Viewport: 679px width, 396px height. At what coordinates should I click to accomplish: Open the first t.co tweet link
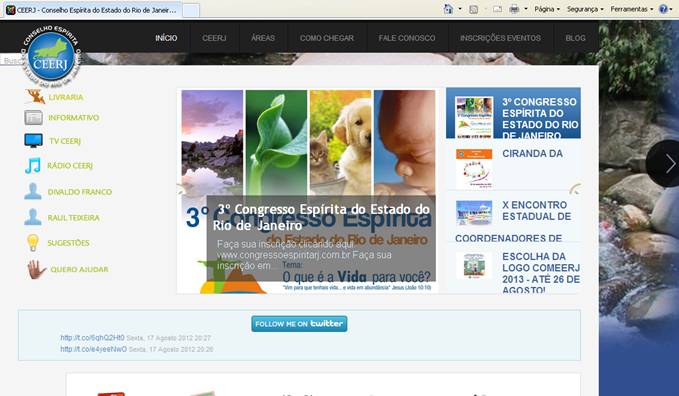92,338
